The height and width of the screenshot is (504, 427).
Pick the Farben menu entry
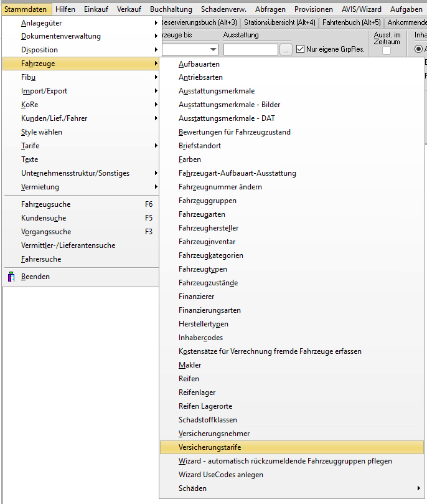pos(190,159)
